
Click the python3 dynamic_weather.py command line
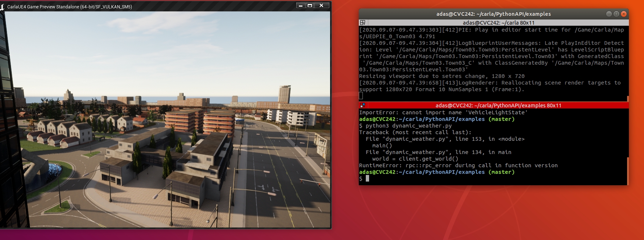click(x=408, y=126)
